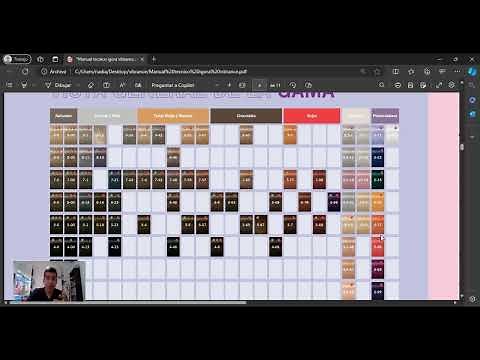Open the Workspaces icon in tab bar
The width and height of the screenshot is (480, 360).
click(x=40, y=59)
